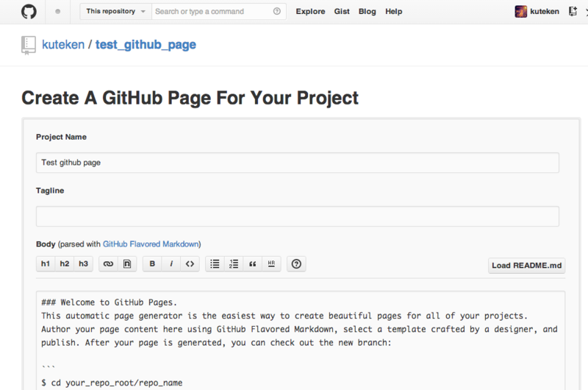Screen dimensions: 588x390
Task: Click into the empty Tagline field
Action: (x=298, y=216)
